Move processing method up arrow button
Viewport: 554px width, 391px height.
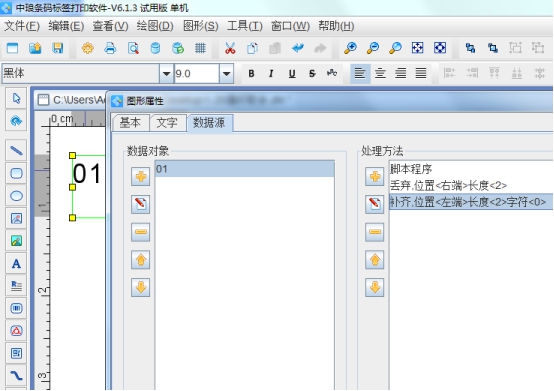coord(375,260)
